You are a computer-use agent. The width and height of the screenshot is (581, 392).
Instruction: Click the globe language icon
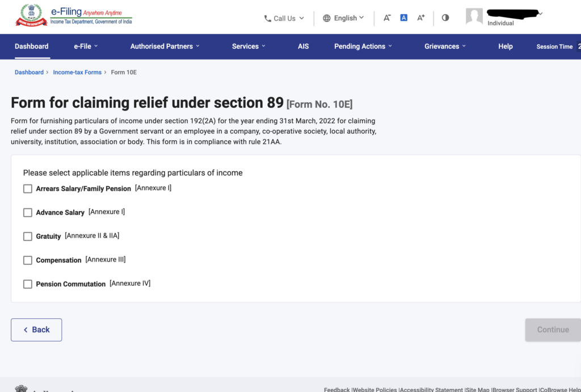[x=327, y=18]
